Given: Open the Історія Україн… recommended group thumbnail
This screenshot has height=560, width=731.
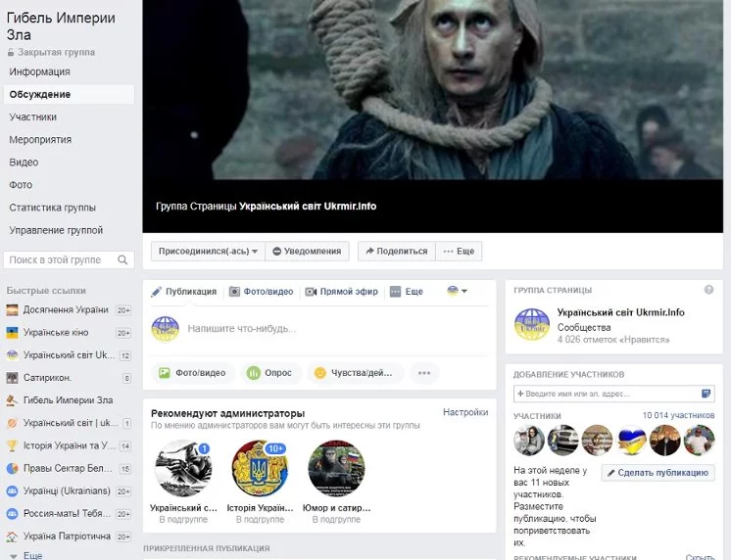Looking at the screenshot, I should 260,468.
